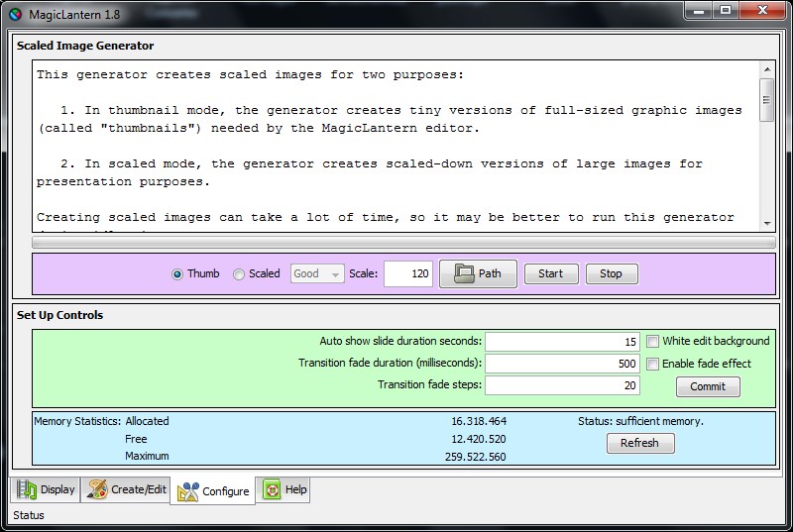Click the Start button
The image size is (793, 532).
point(551,273)
